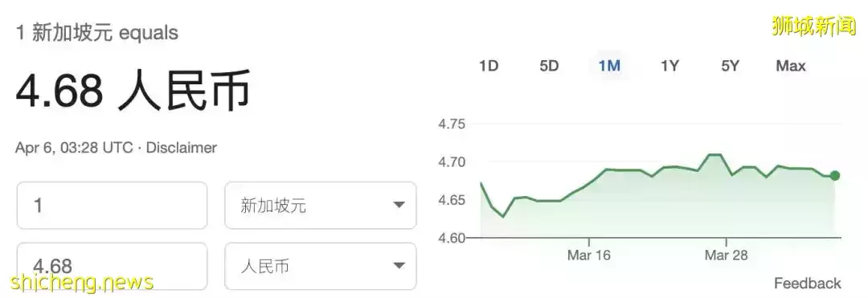
Task: Open the 人民币 currency dropdown
Action: [x=320, y=266]
